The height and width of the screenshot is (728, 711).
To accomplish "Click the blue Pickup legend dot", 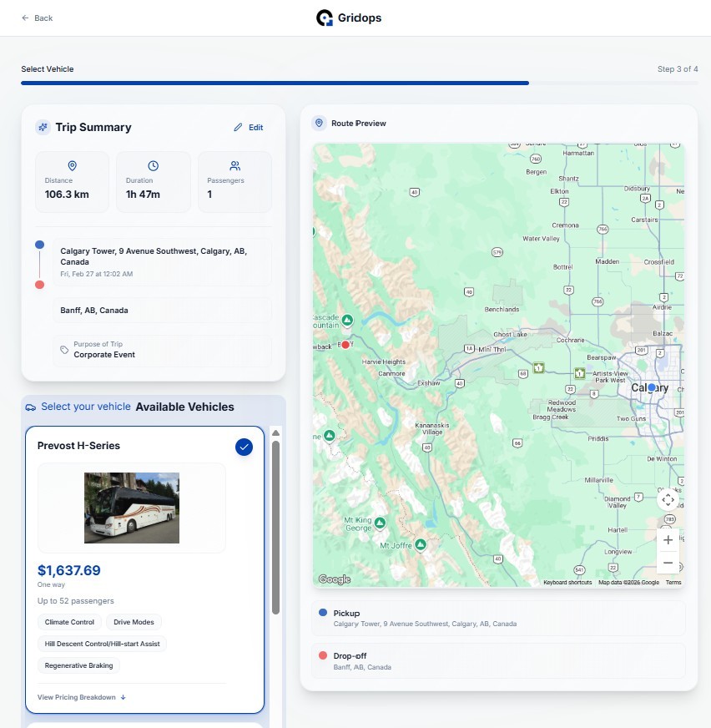I will [323, 613].
